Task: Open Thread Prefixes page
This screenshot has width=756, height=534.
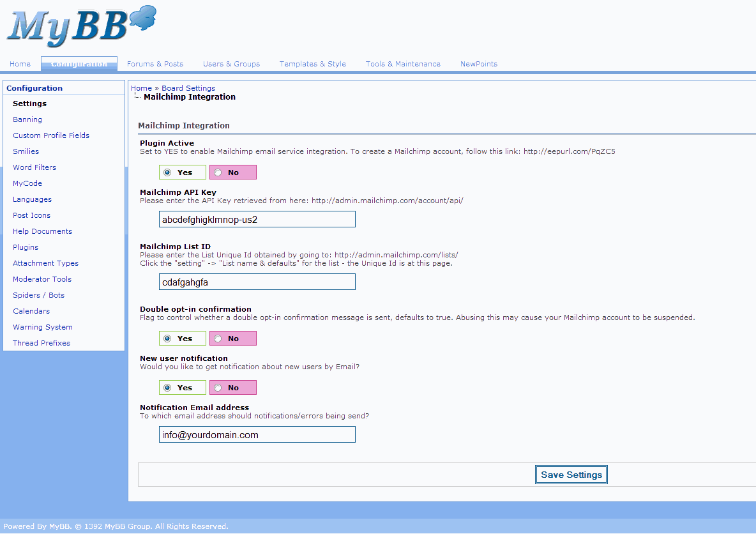Action: pyautogui.click(x=42, y=343)
